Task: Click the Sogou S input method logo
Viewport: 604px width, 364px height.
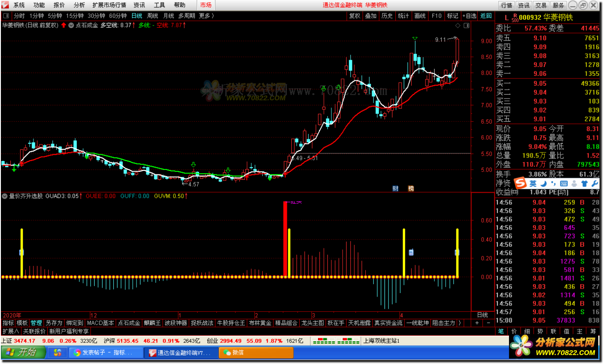Action: point(521,183)
